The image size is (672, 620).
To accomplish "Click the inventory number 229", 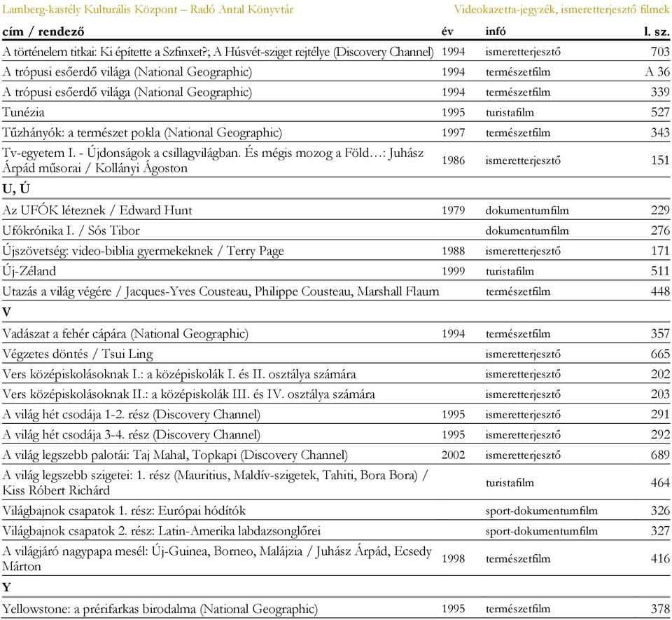I will click(x=660, y=210).
